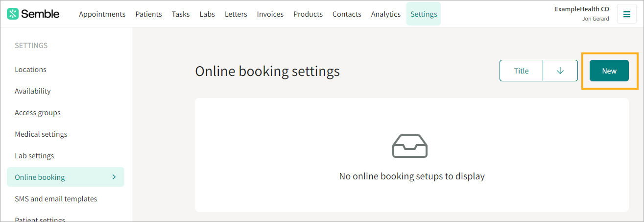
Task: Switch to the Labs section
Action: (207, 14)
